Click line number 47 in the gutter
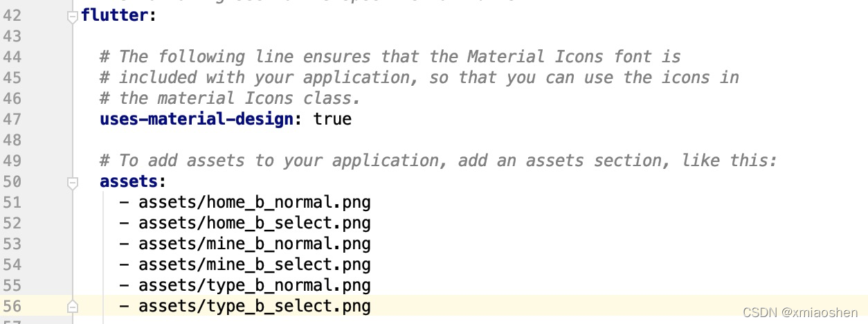The height and width of the screenshot is (324, 868). click(12, 119)
